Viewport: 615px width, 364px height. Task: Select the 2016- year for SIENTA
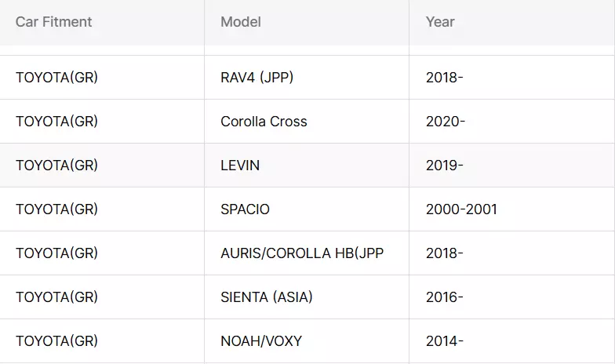point(445,297)
